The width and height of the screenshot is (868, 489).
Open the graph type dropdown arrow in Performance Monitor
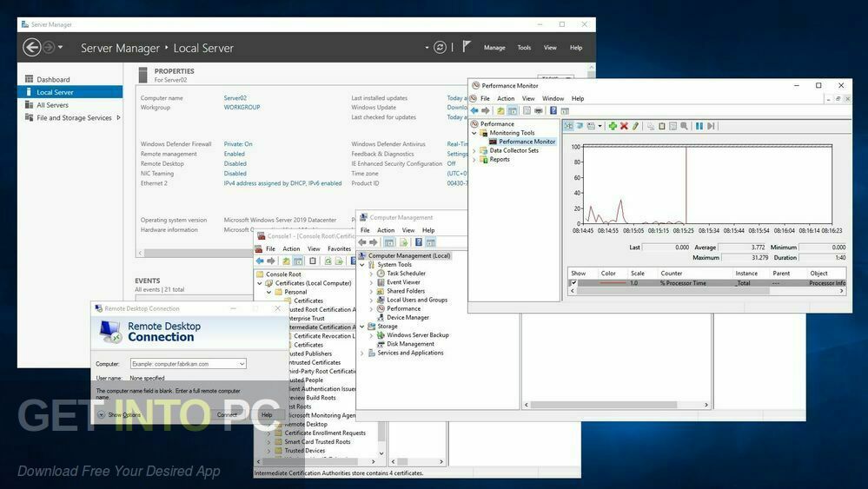point(600,126)
